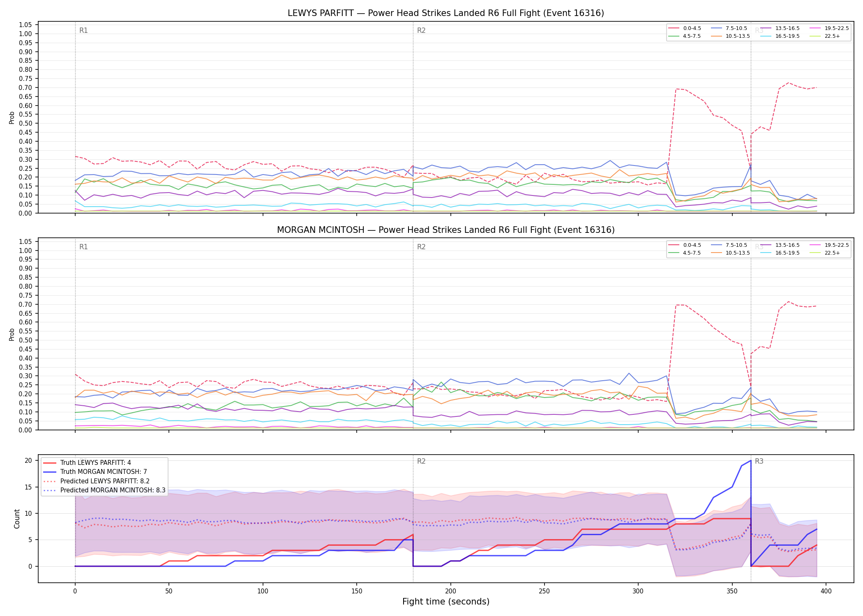
Task: Click the x-axis tick label 400
Action: click(x=826, y=591)
